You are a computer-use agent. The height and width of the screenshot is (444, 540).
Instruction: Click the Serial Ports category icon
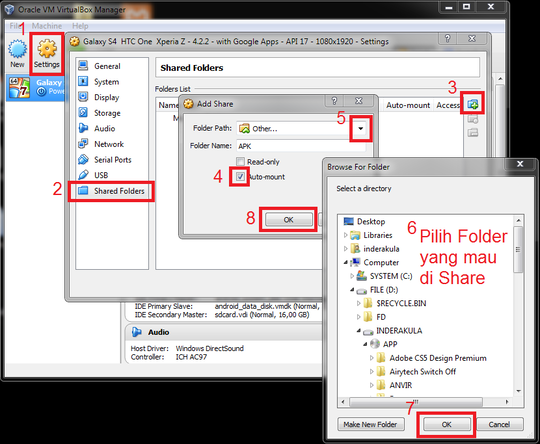click(x=83, y=159)
